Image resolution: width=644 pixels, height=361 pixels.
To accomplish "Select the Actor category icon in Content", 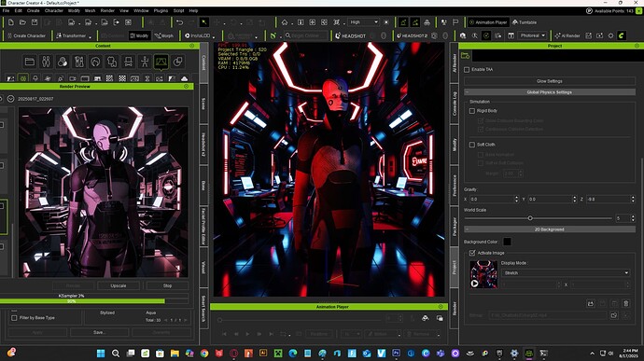I will coord(46,62).
